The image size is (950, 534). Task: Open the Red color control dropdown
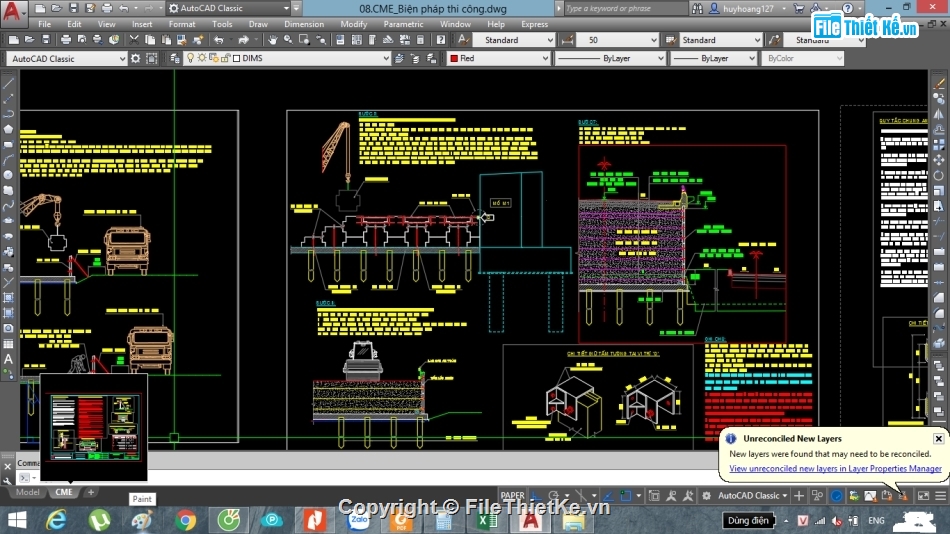coord(545,58)
